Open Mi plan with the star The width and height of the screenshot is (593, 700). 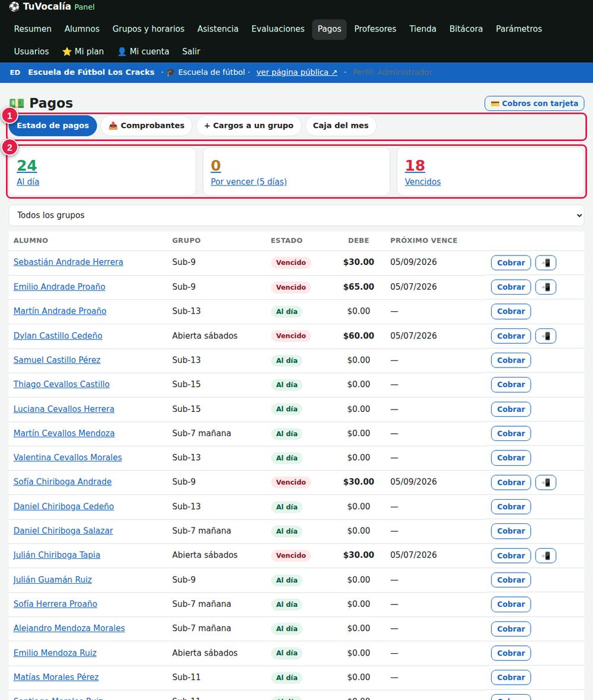pyautogui.click(x=83, y=52)
